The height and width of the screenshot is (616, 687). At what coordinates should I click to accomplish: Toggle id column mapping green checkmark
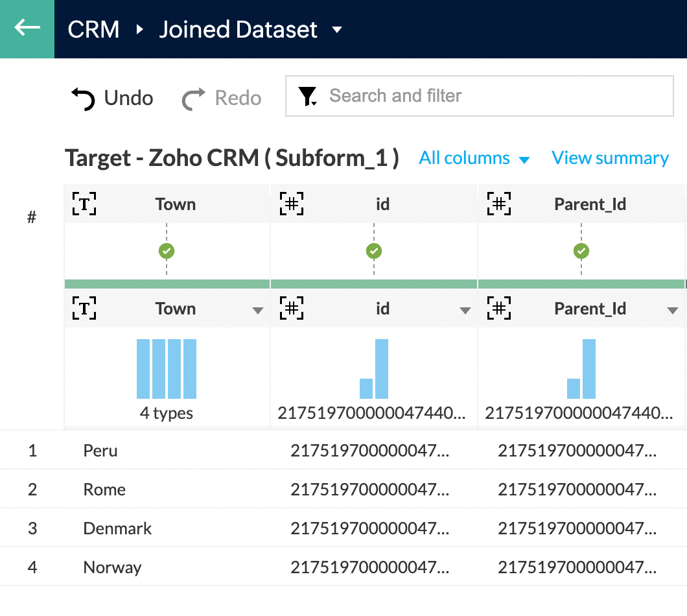coord(374,251)
